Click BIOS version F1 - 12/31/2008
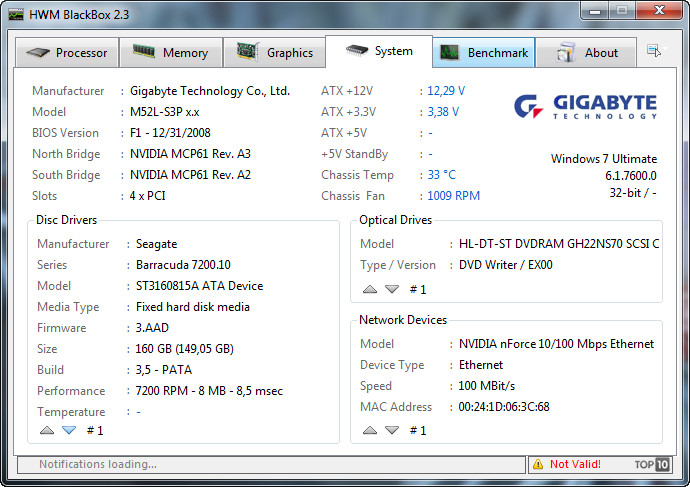The height and width of the screenshot is (487, 690). pos(170,133)
